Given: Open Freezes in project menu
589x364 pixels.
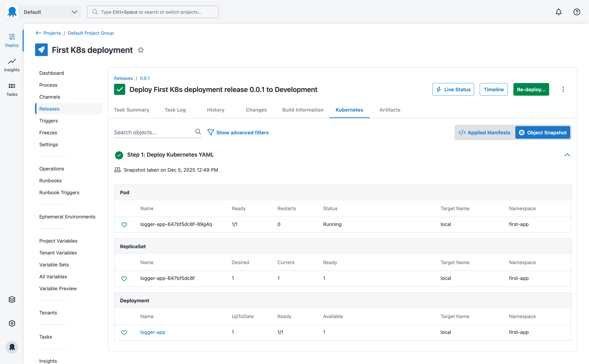Looking at the screenshot, I should pyautogui.click(x=48, y=132).
